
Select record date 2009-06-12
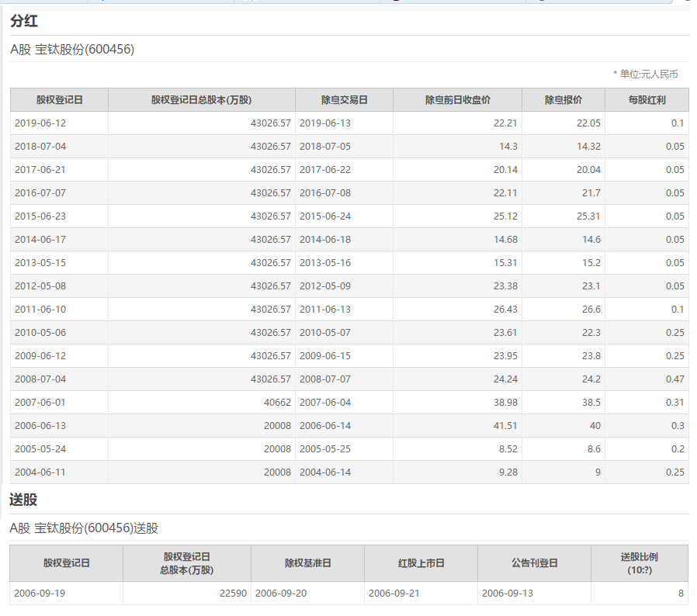pyautogui.click(x=40, y=356)
